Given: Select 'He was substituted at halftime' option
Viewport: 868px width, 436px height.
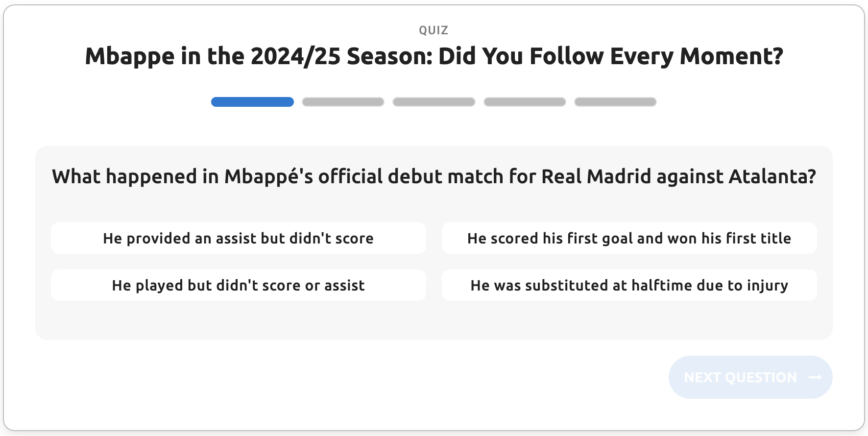Looking at the screenshot, I should [629, 286].
